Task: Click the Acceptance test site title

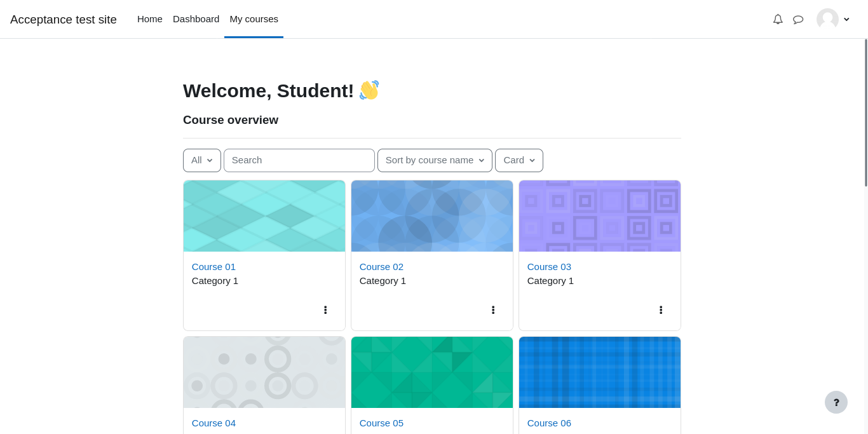Action: tap(64, 20)
